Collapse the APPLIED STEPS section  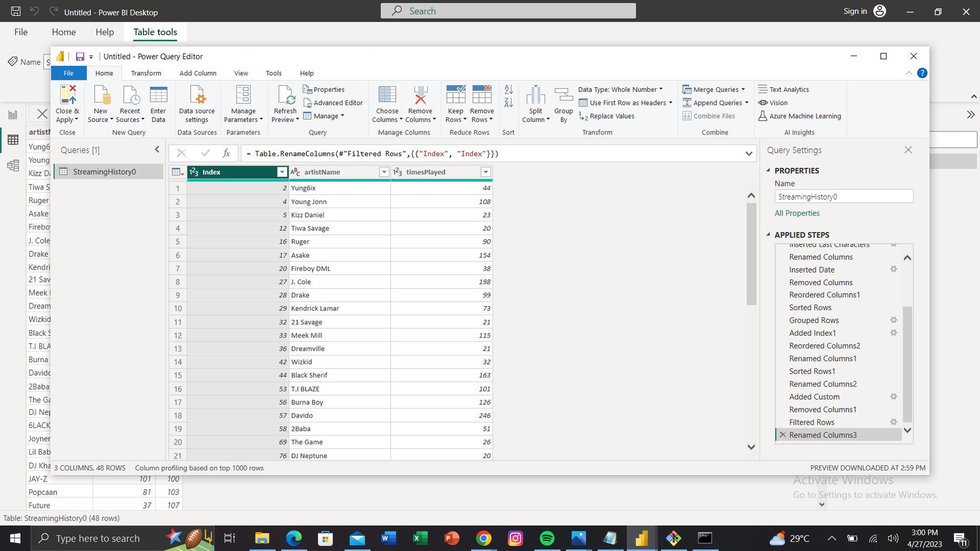768,235
